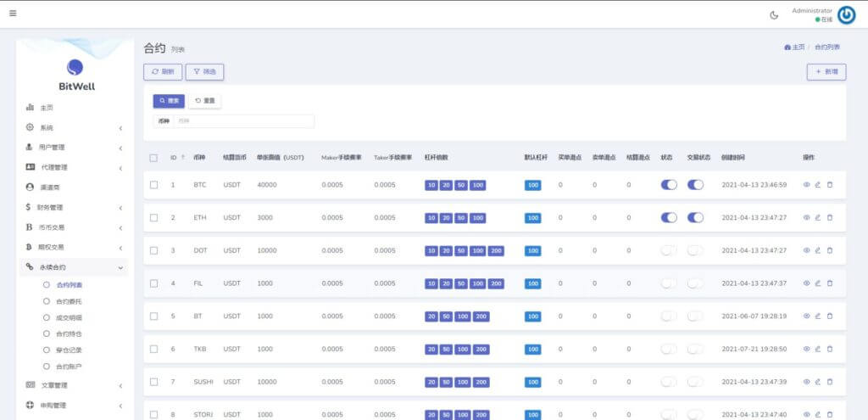Expand the 币币交易 sidebar menu
Screen dimensions: 868x420
(x=74, y=227)
